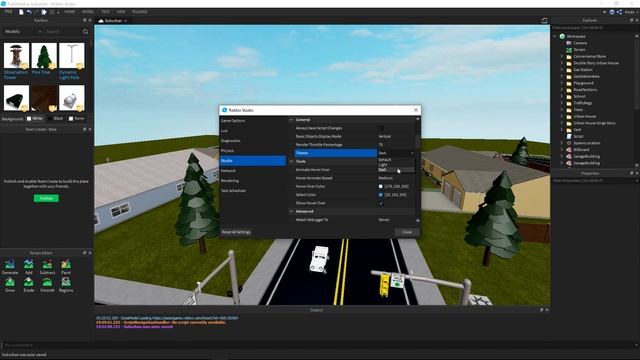Toggle the Show Hover Over checkbox

[x=381, y=203]
